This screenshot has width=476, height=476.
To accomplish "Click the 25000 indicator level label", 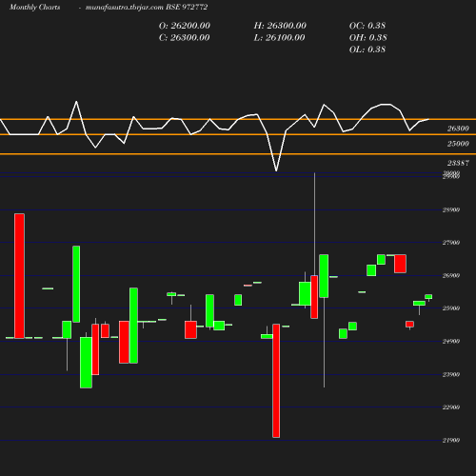I will click(458, 144).
